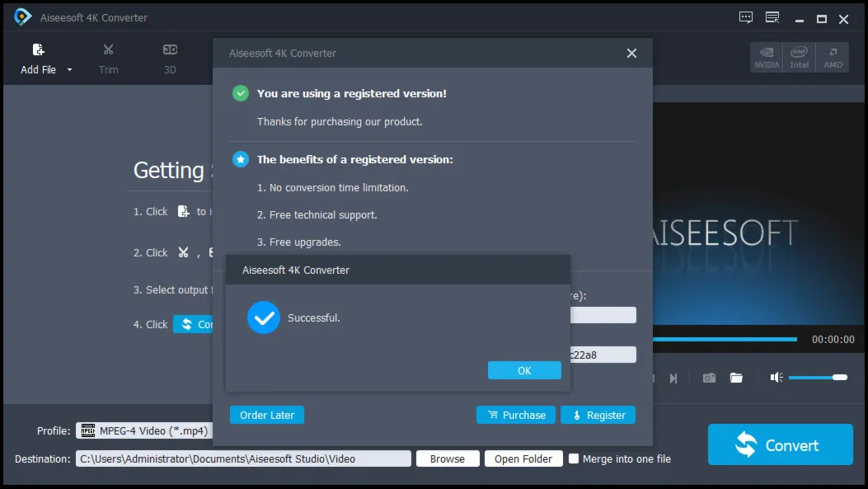Viewport: 868px width, 489px height.
Task: Open the feedback chat icon in title bar
Action: pos(746,17)
